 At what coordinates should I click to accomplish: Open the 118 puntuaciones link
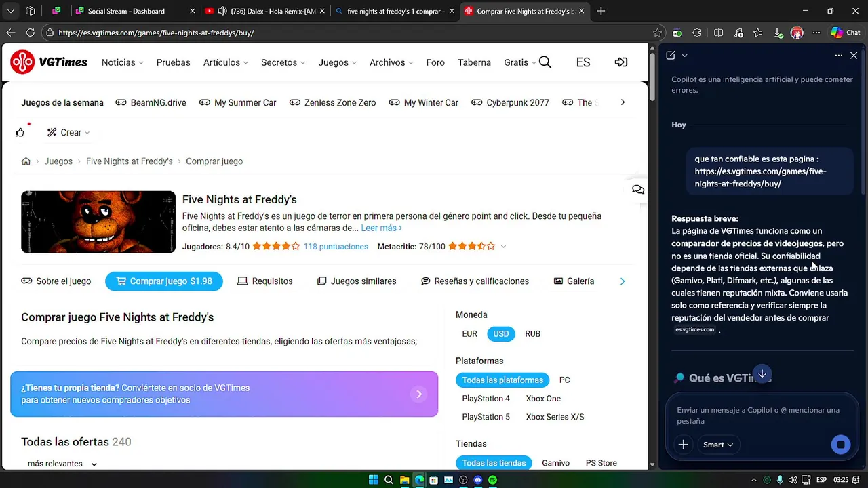pyautogui.click(x=336, y=247)
